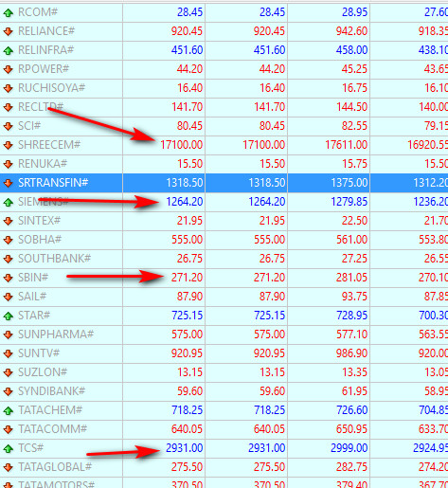Select the SBIN# symbol name
Screen dimensions: 448x488
tap(33, 278)
